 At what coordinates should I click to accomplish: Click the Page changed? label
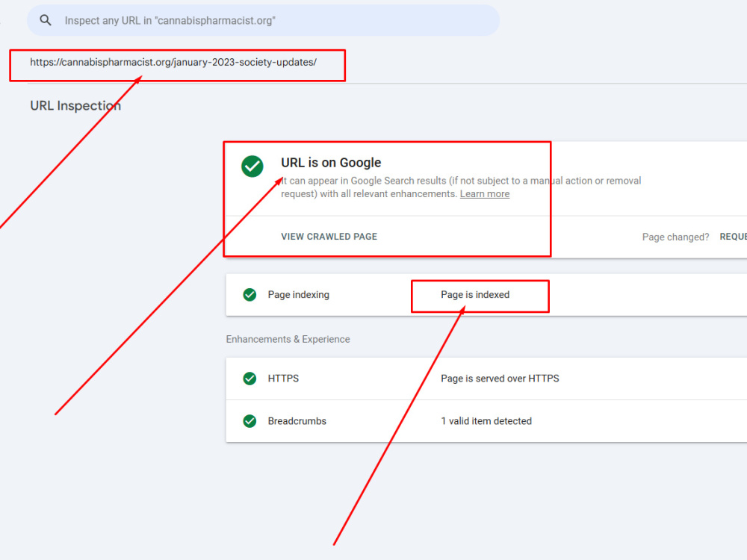(675, 237)
